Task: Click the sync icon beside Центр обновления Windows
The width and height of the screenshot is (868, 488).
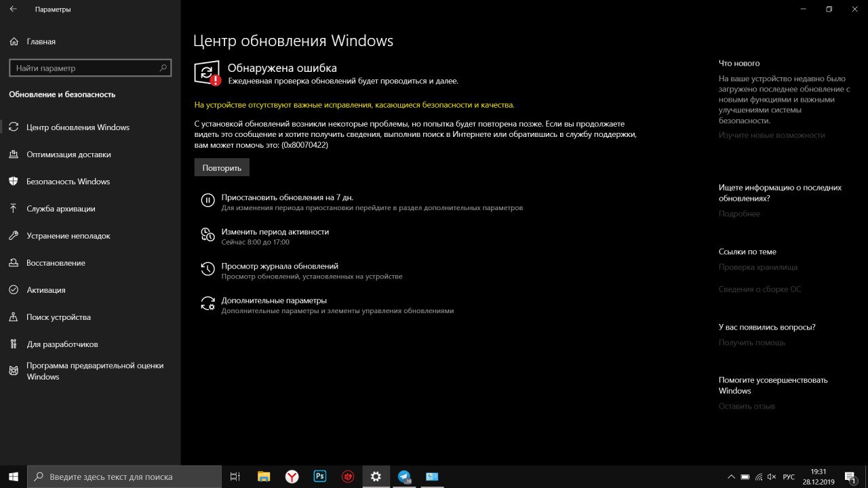Action: 14,127
